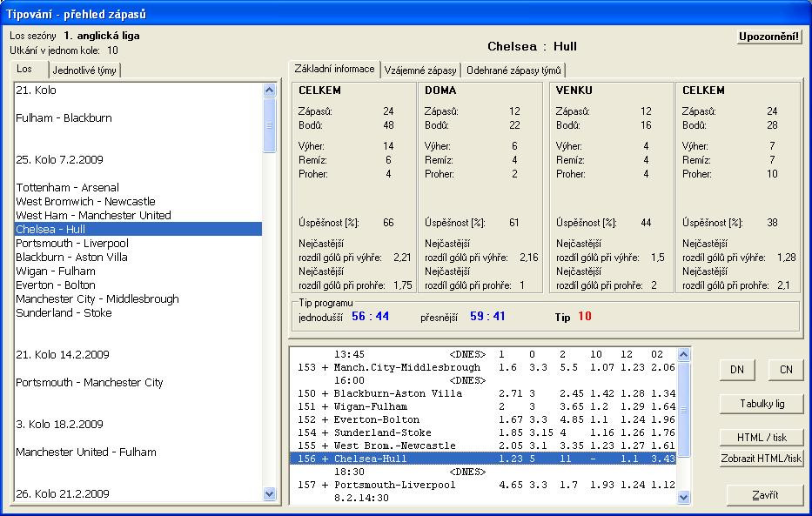Switch to the Jednotlivé týmy tab
Viewport: 812px width, 516px height.
84,70
